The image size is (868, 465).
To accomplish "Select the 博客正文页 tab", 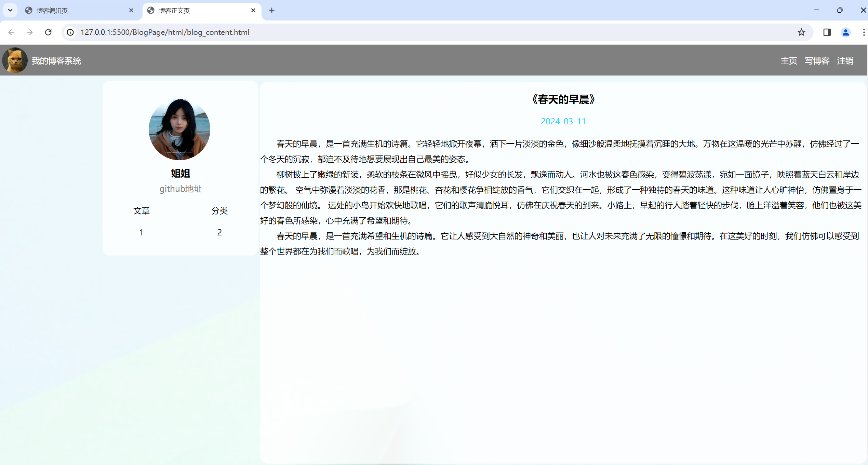I will (202, 11).
